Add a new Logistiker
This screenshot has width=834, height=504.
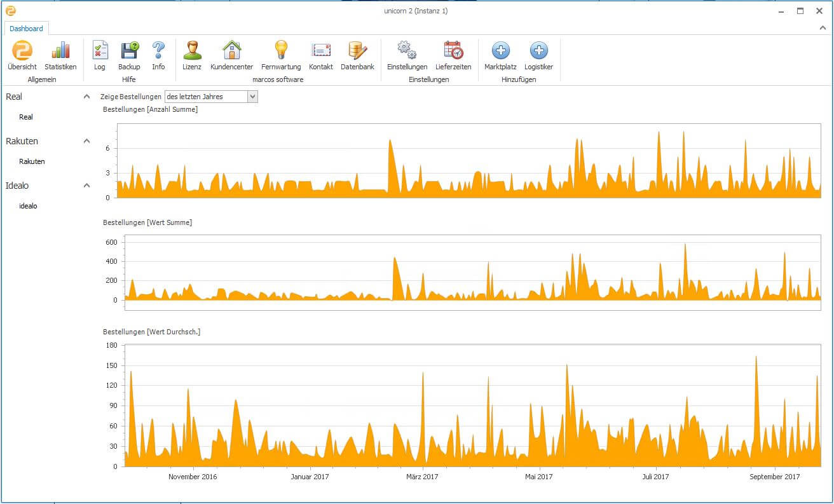[538, 54]
